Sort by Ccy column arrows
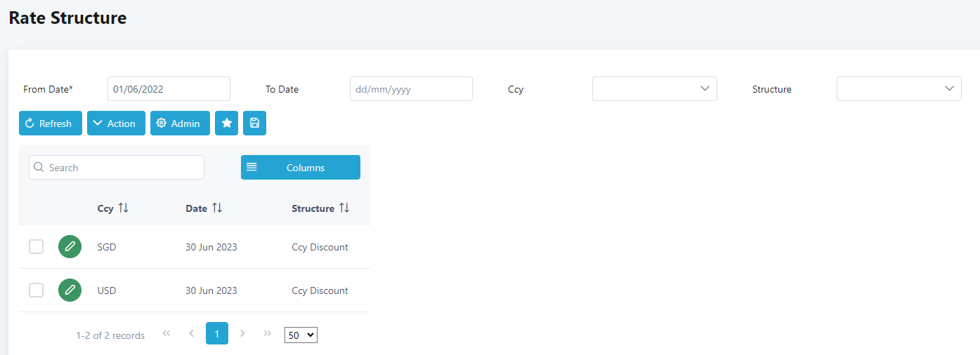The height and width of the screenshot is (355, 980). pos(124,208)
